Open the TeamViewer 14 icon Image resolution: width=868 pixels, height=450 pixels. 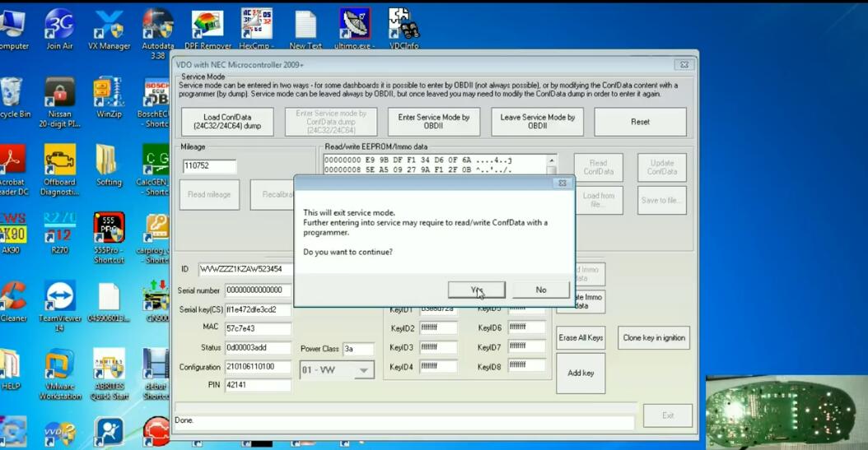[59, 307]
